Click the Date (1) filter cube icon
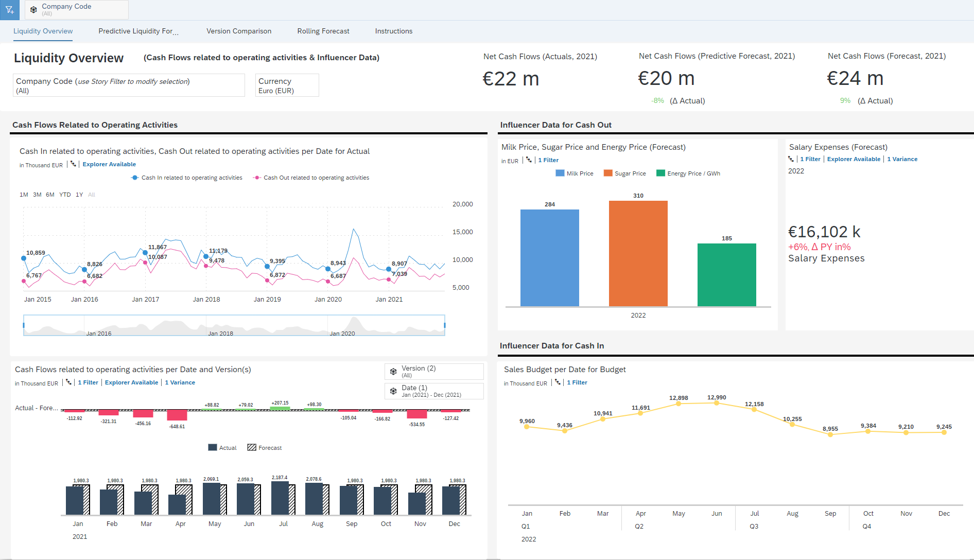 click(393, 391)
